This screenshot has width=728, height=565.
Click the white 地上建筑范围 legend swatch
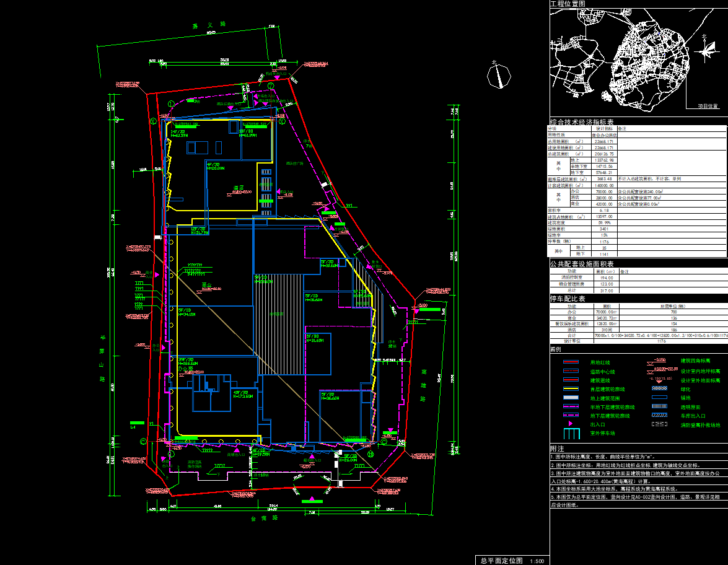coord(570,398)
